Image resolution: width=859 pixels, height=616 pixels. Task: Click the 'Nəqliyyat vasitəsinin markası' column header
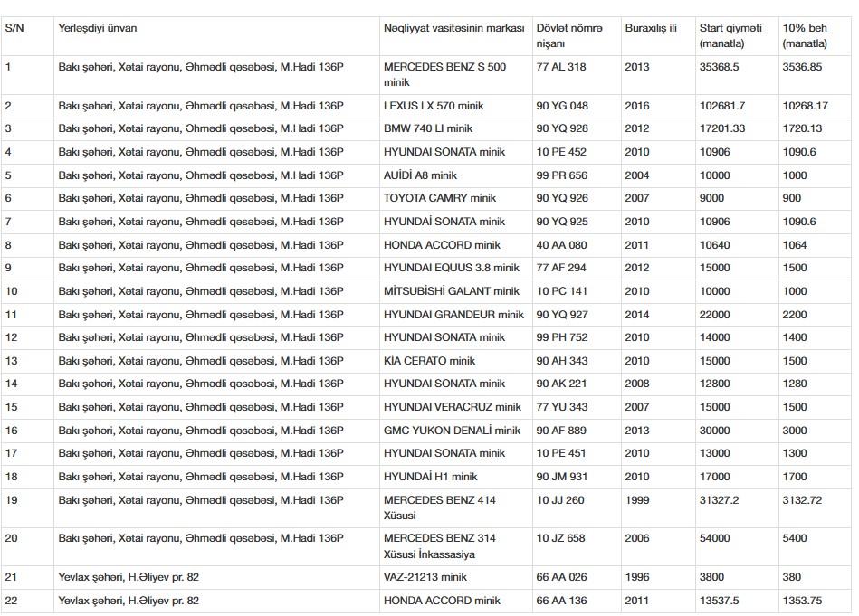tap(453, 28)
